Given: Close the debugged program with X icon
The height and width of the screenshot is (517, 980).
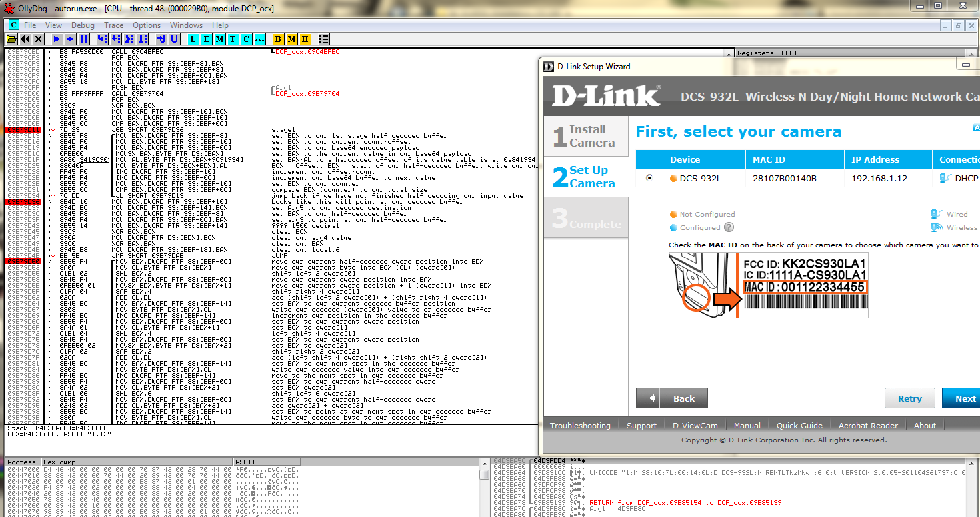Looking at the screenshot, I should click(38, 39).
